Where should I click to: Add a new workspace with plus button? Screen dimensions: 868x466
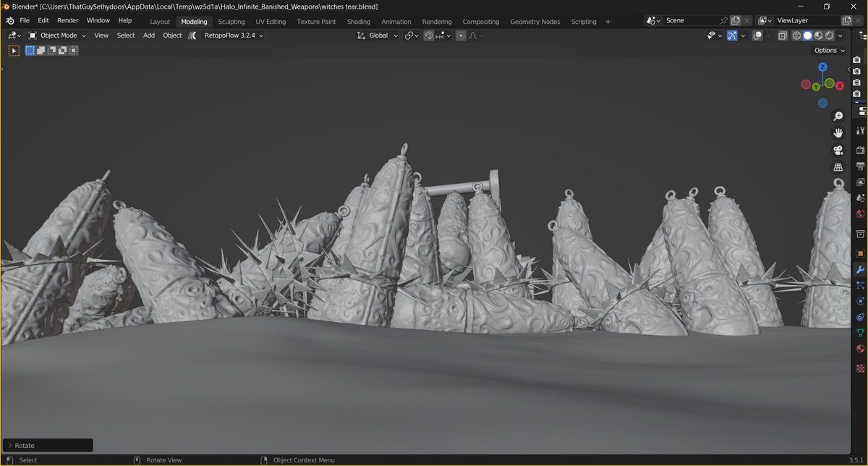pos(608,22)
